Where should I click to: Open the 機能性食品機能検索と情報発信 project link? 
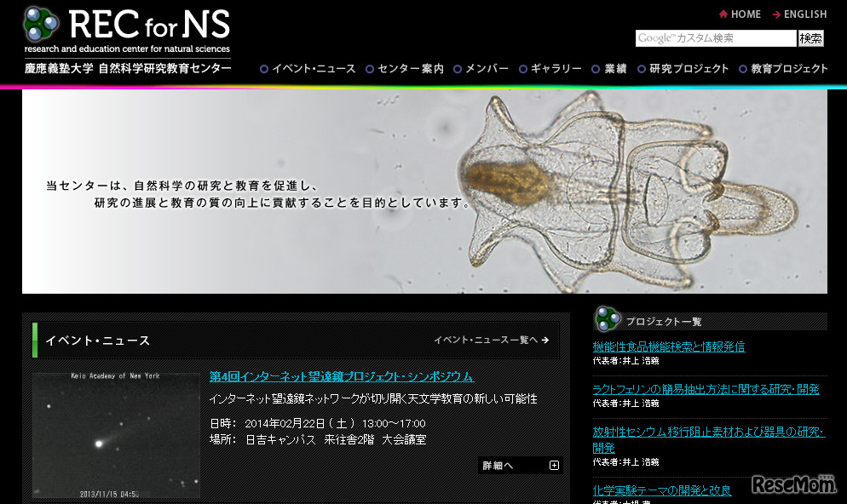tap(669, 347)
